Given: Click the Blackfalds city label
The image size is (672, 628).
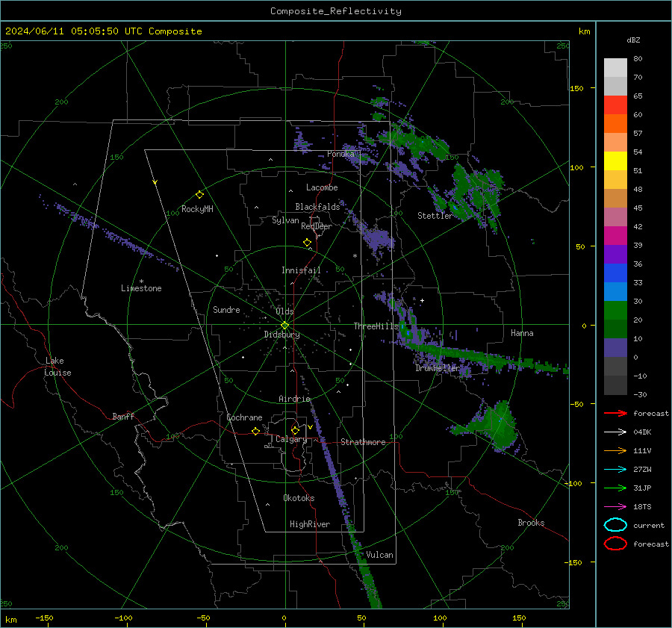Looking at the screenshot, I should pos(317,207).
